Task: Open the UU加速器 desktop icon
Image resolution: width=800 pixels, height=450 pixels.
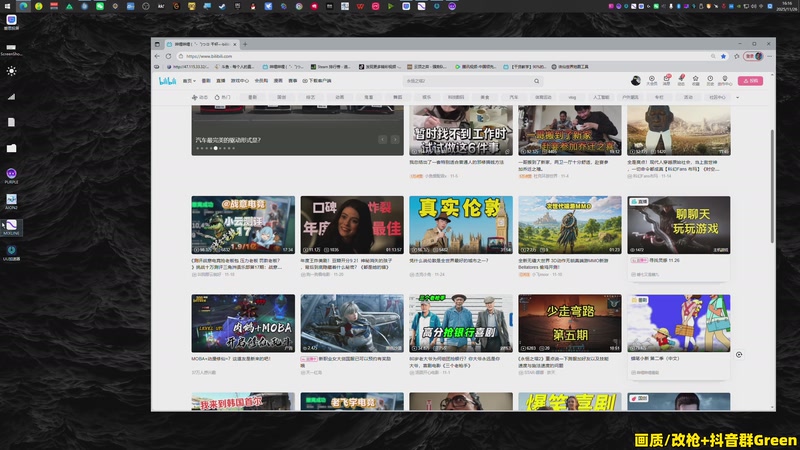Action: pyautogui.click(x=11, y=253)
